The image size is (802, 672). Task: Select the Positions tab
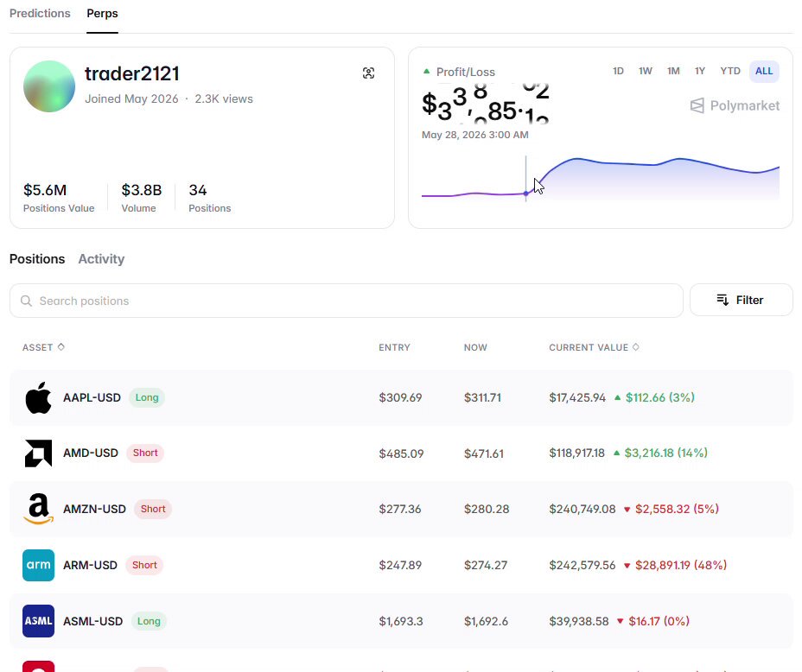pyautogui.click(x=37, y=259)
